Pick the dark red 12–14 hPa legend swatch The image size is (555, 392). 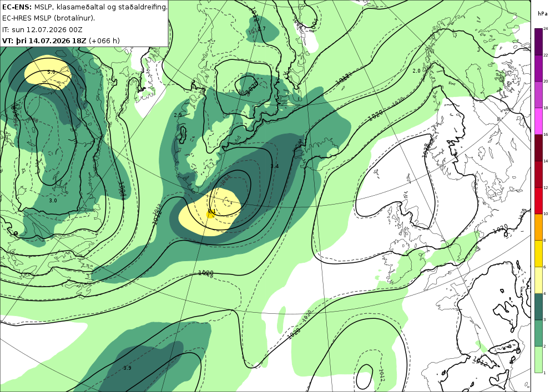click(x=538, y=174)
